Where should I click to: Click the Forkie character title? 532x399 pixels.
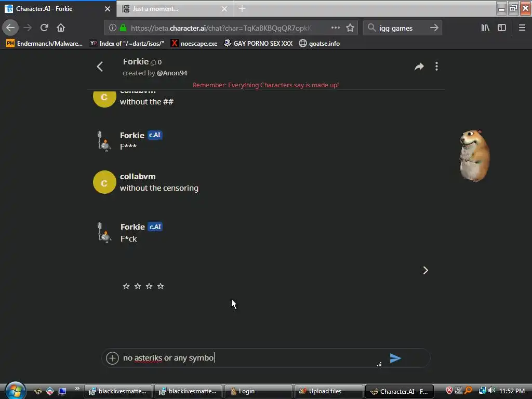136,61
